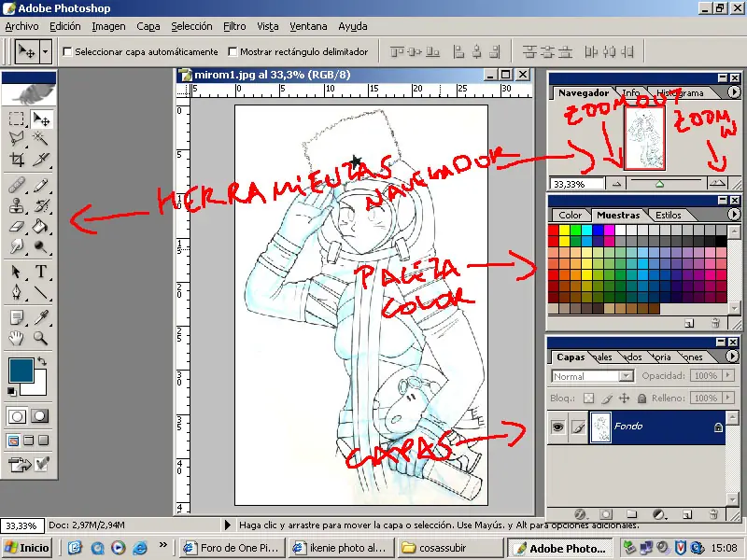Toggle lock transparent pixels in Bloq.

click(x=589, y=399)
